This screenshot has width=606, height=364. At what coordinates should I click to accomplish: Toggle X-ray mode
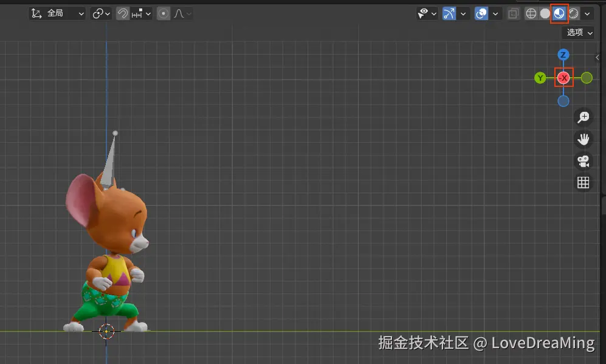pos(513,13)
